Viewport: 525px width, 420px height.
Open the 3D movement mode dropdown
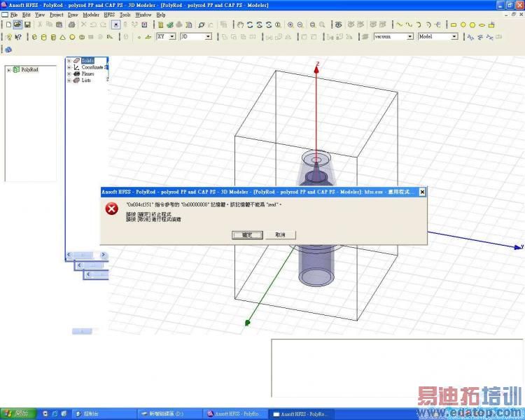[209, 36]
